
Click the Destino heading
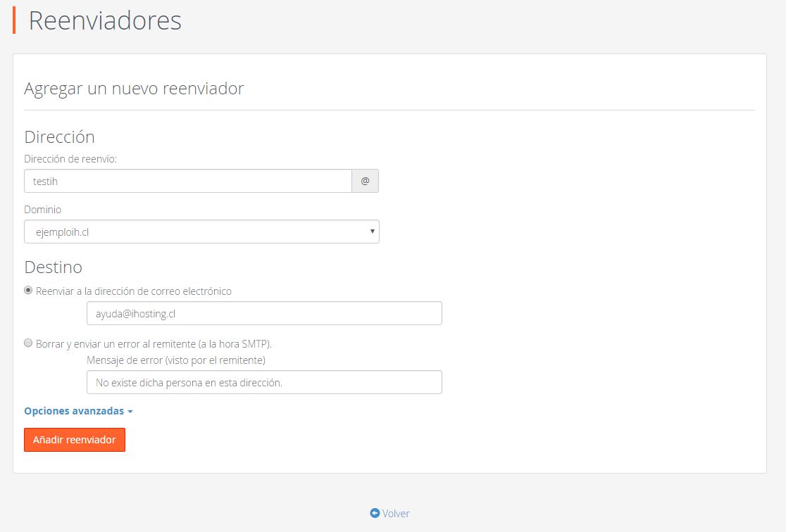coord(53,267)
